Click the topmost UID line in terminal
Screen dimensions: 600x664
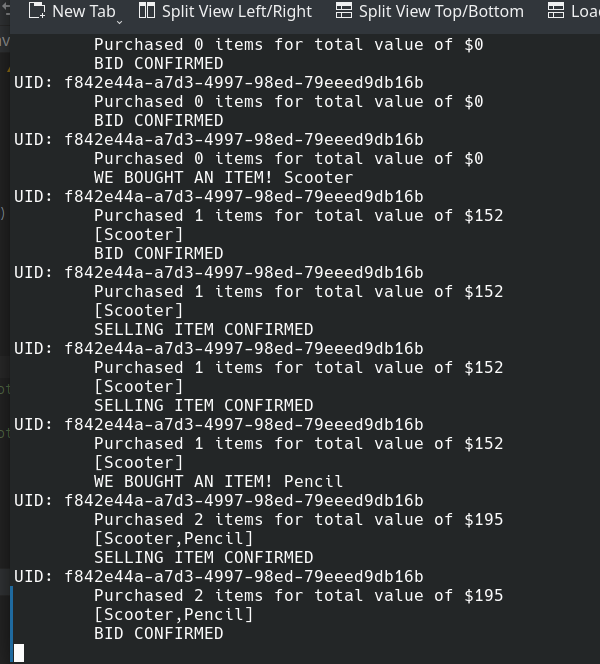pos(218,82)
